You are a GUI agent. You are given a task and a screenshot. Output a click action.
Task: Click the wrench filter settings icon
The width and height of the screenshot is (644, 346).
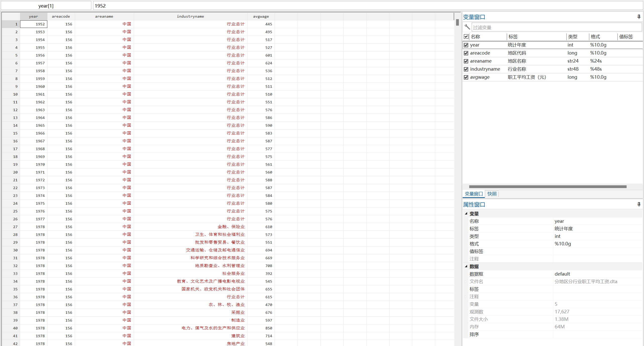coord(467,27)
